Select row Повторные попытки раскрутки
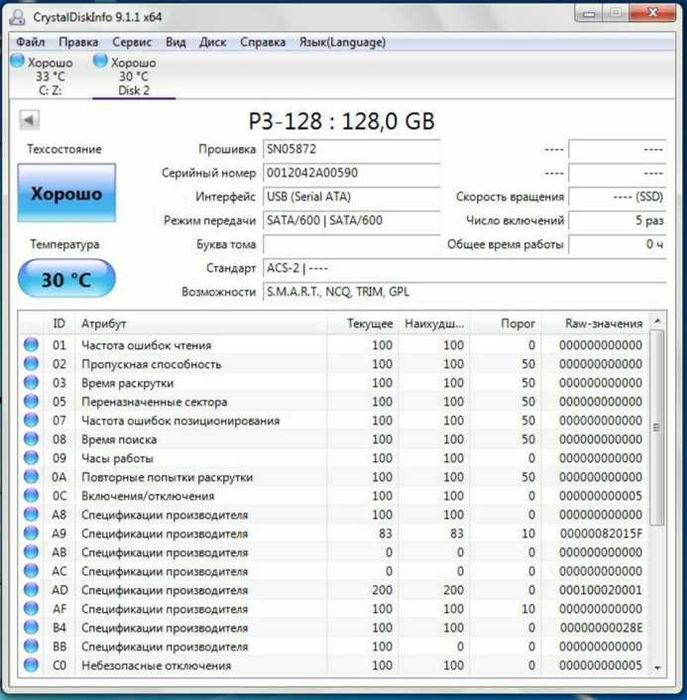Viewport: 687px width, 700px height. point(334,477)
